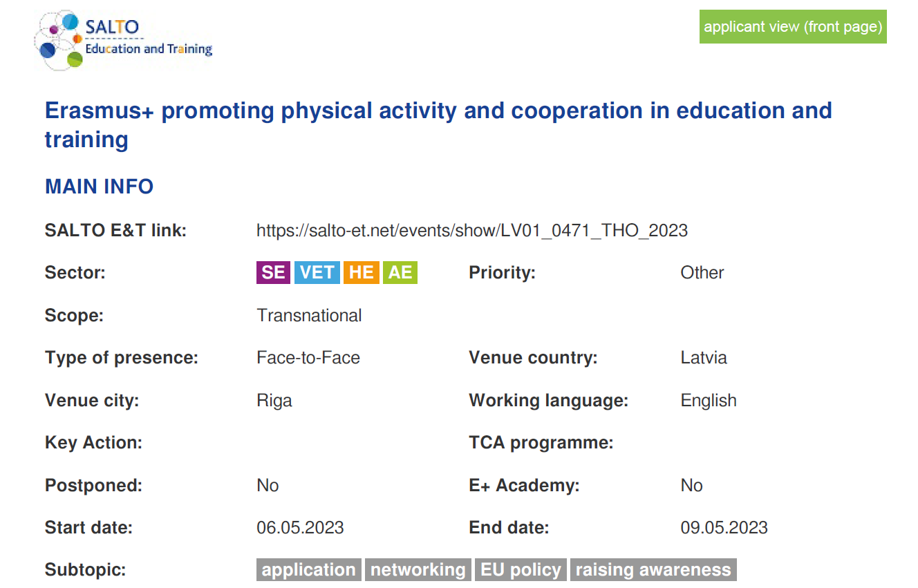Click the Transnational scope value
The height and width of the screenshot is (588, 918).
(309, 316)
